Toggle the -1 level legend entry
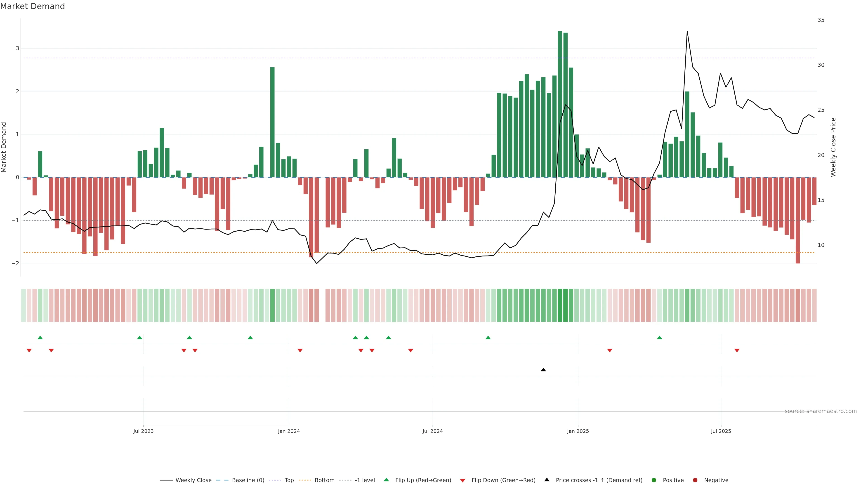This screenshot has height=488, width=868. [365, 480]
